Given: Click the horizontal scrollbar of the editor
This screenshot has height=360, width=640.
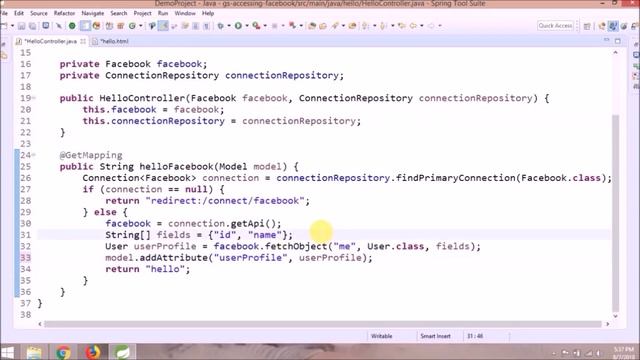Looking at the screenshot, I should click(322, 324).
